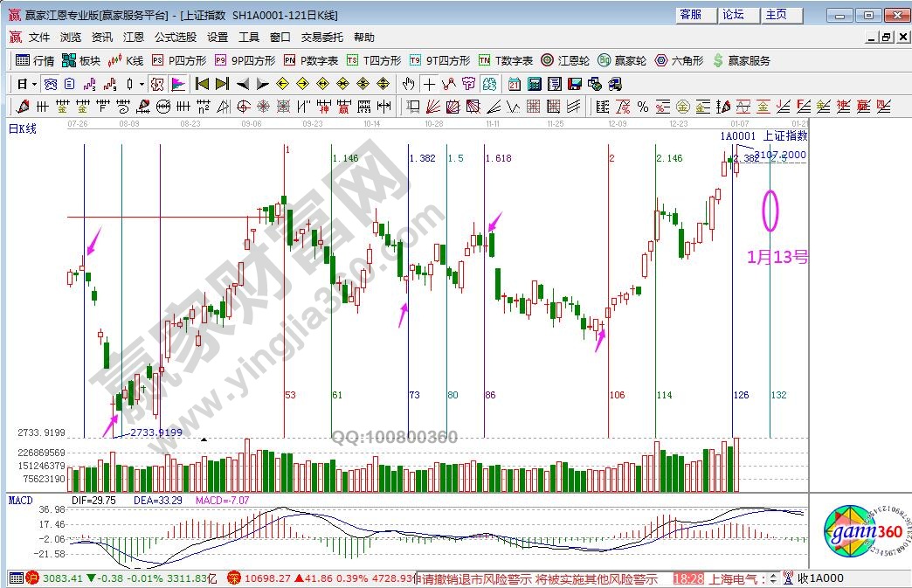Toggle the crosshair cursor button

tap(429, 84)
